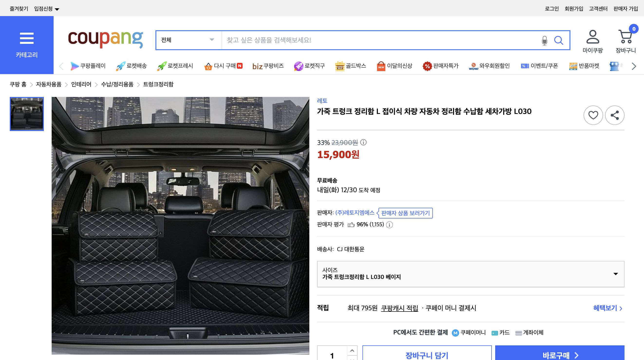Open the 전체 search category dropdown
Image resolution: width=644 pixels, height=360 pixels.
188,40
